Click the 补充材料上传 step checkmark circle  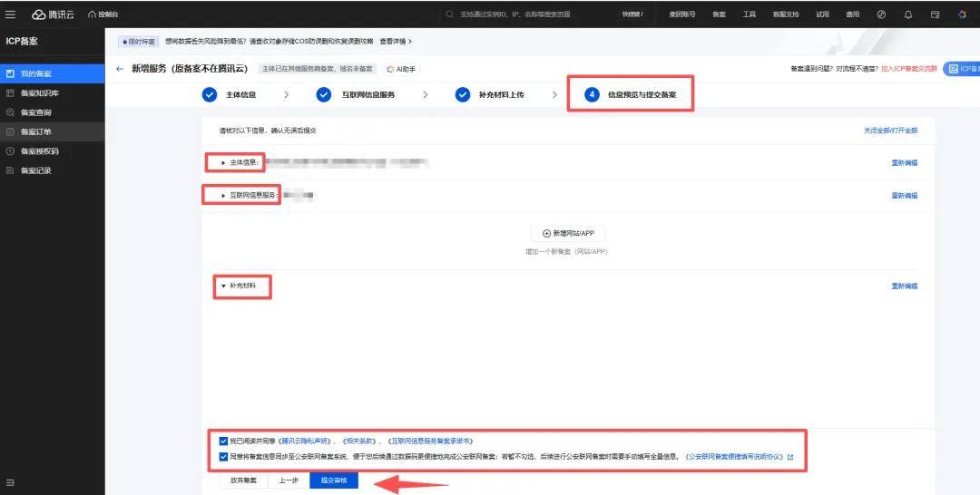pyautogui.click(x=463, y=95)
